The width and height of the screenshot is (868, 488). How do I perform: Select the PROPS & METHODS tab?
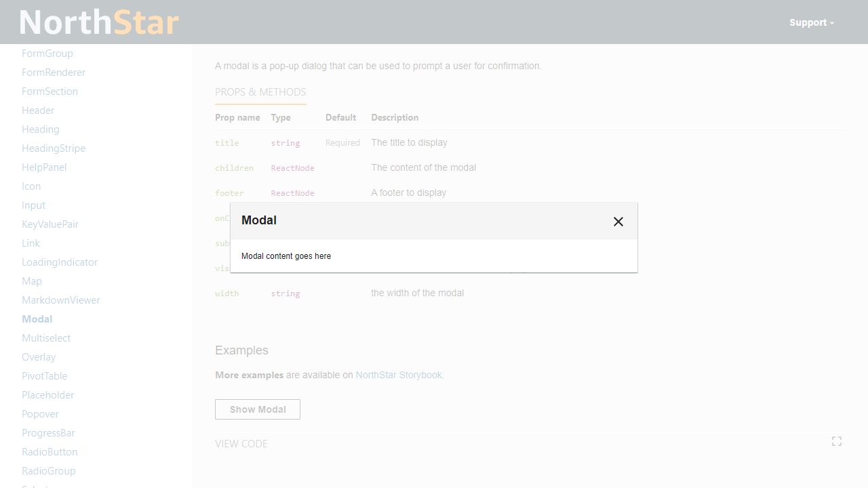[x=260, y=92]
